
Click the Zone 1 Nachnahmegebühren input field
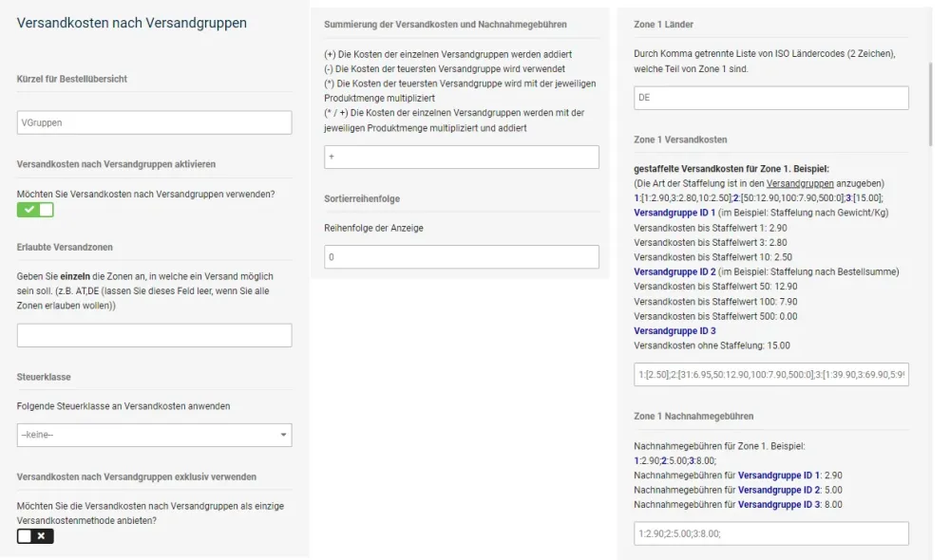coord(770,533)
